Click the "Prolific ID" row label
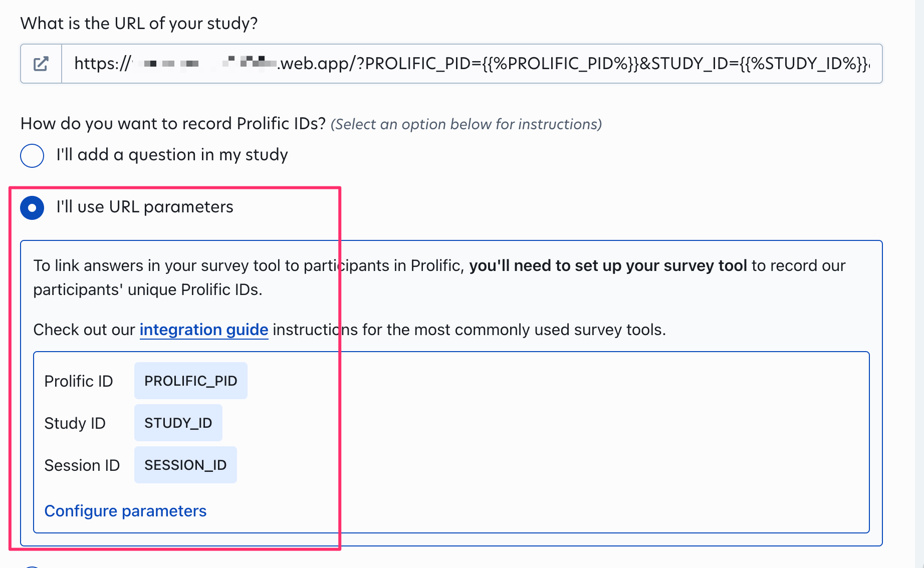The image size is (924, 568). coord(79,381)
